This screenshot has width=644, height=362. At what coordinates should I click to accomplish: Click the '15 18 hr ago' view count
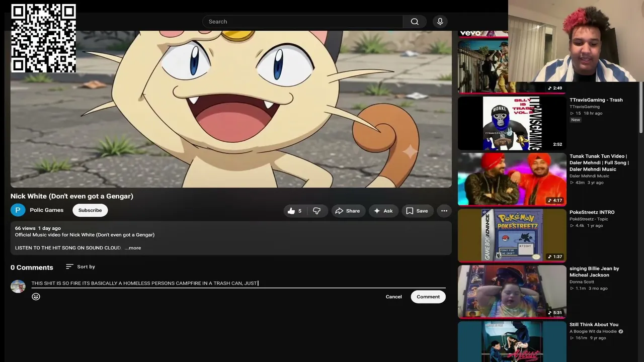[586, 113]
